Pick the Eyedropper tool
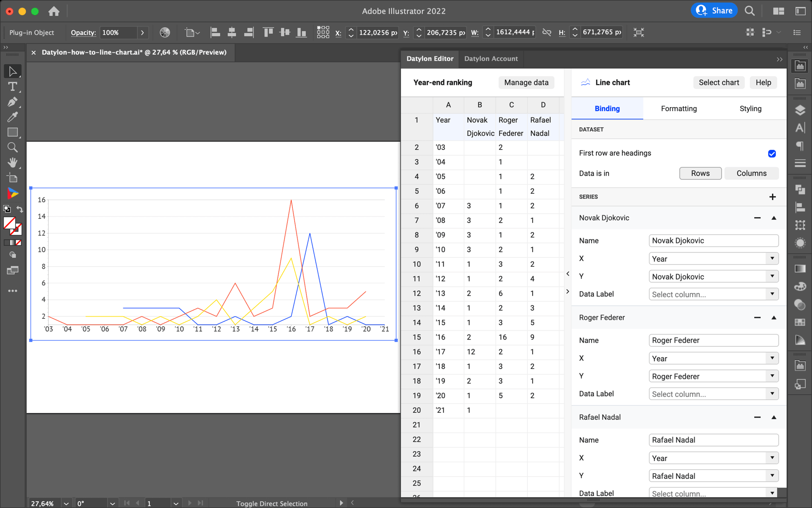Image resolution: width=812 pixels, height=508 pixels. pyautogui.click(x=13, y=117)
